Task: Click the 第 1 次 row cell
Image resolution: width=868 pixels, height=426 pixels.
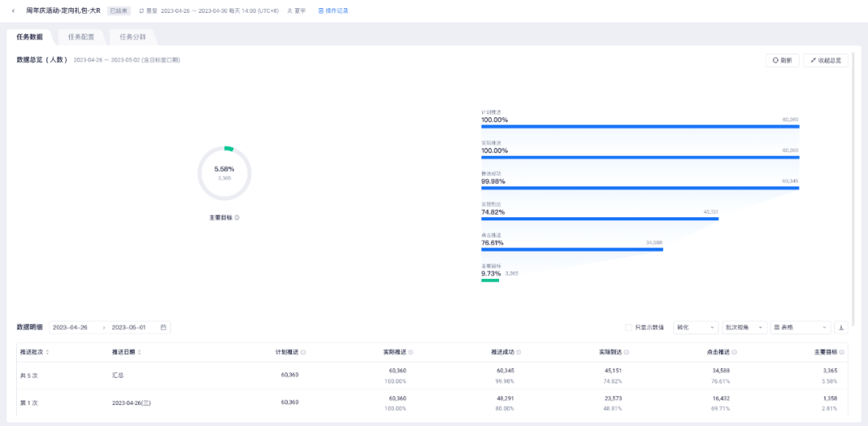Action: click(x=29, y=403)
